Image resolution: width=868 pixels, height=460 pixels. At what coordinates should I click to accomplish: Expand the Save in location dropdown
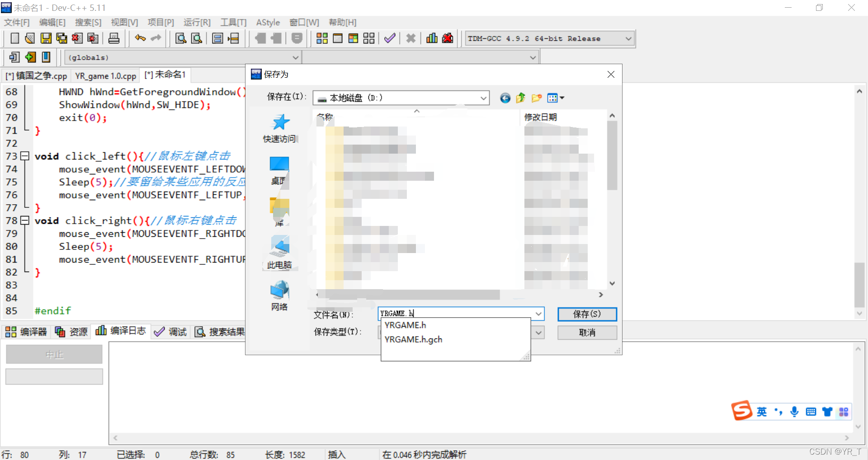pyautogui.click(x=483, y=98)
